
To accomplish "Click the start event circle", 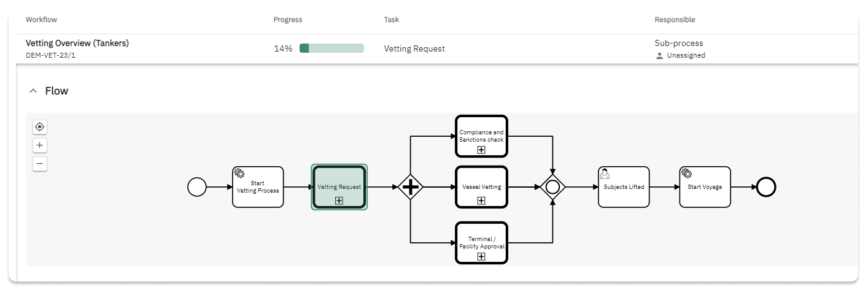I will pos(197,187).
